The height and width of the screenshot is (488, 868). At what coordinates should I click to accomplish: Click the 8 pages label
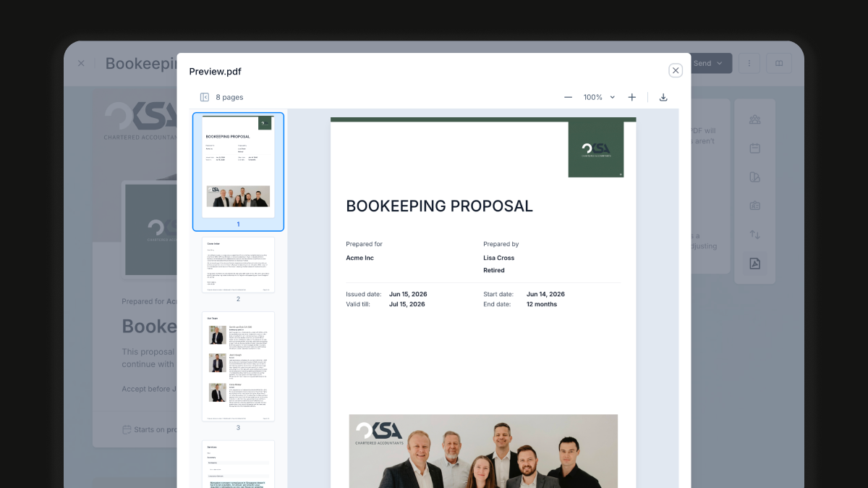pyautogui.click(x=229, y=97)
